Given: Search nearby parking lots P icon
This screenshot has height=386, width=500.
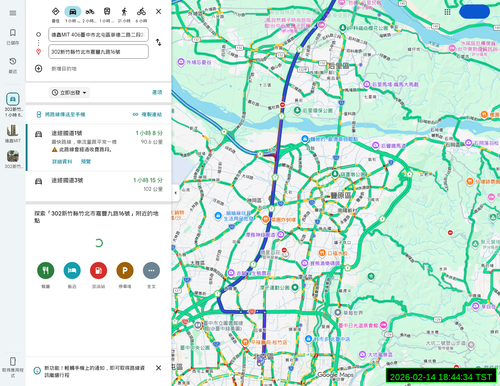Looking at the screenshot, I should pyautogui.click(x=125, y=270).
